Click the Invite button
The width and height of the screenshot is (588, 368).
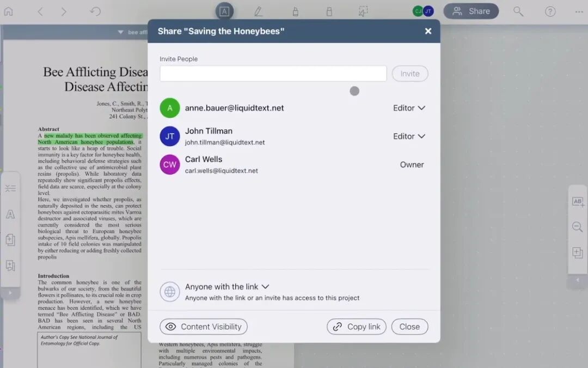pos(410,74)
